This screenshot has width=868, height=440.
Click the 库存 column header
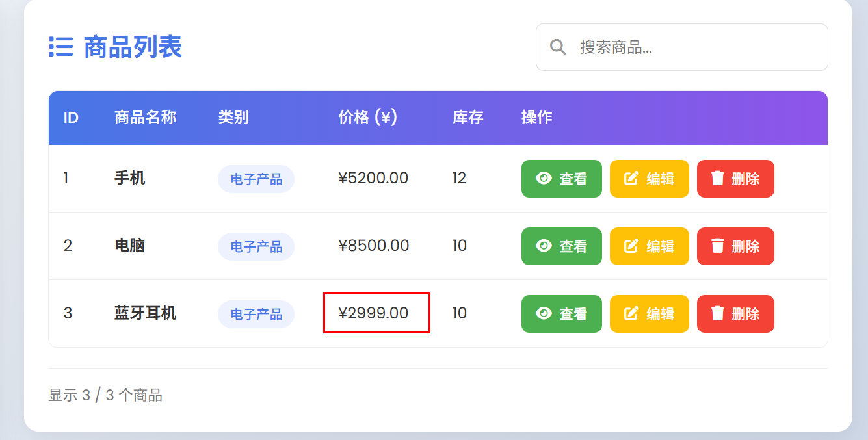(x=468, y=118)
